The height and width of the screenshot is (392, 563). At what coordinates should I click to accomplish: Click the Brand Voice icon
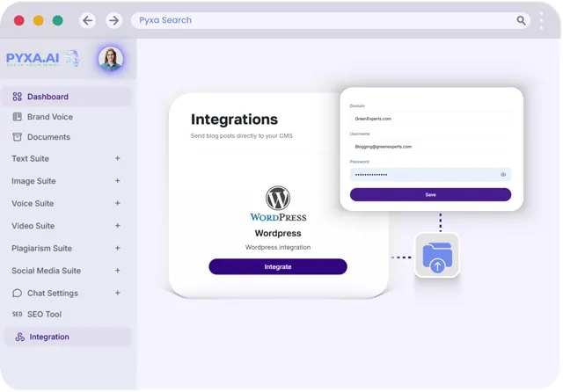18,117
